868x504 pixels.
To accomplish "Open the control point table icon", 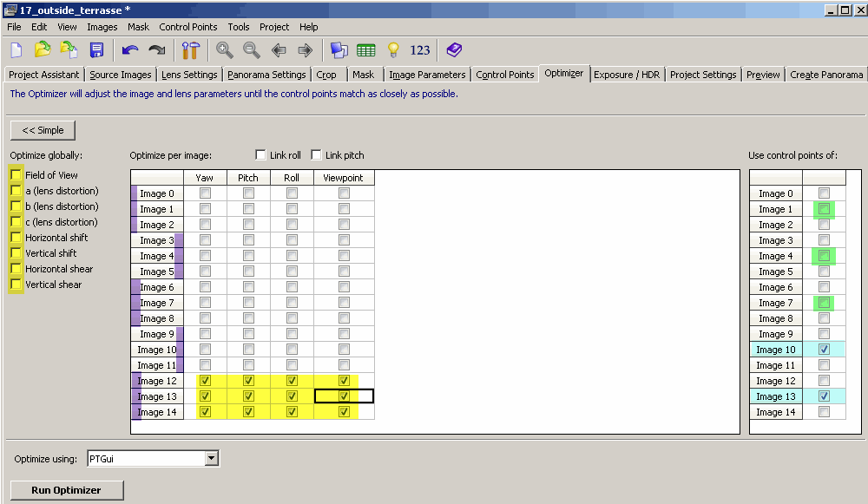I will [x=366, y=49].
